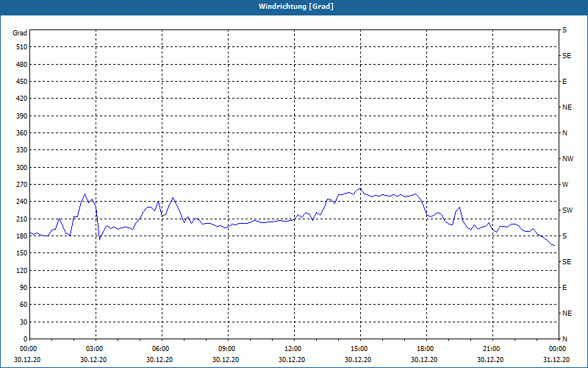
Task: Click the 31.12.20 date label
Action: click(556, 360)
